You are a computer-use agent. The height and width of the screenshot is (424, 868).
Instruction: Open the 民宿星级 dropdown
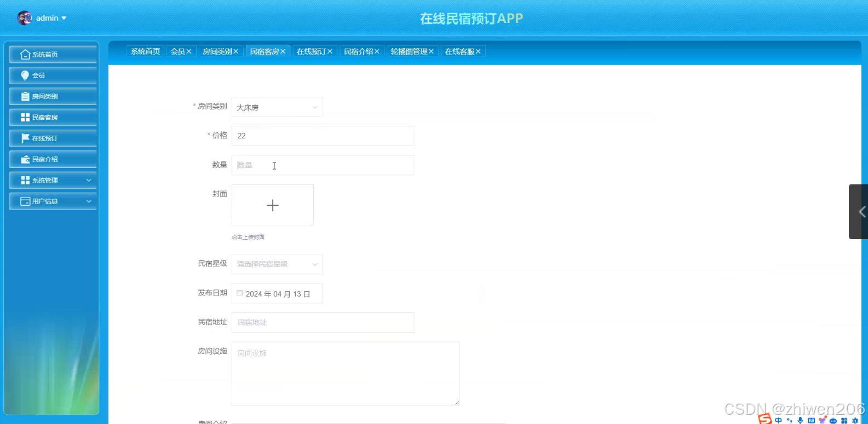pyautogui.click(x=277, y=264)
